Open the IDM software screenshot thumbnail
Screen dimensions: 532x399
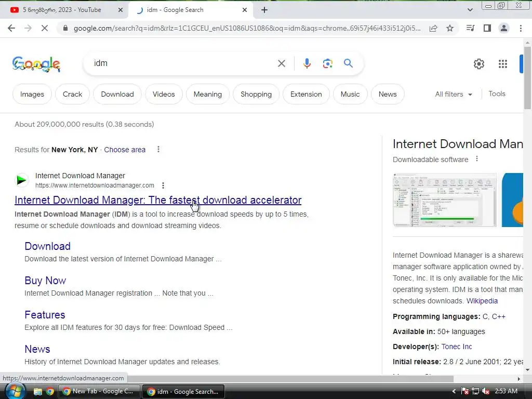445,200
